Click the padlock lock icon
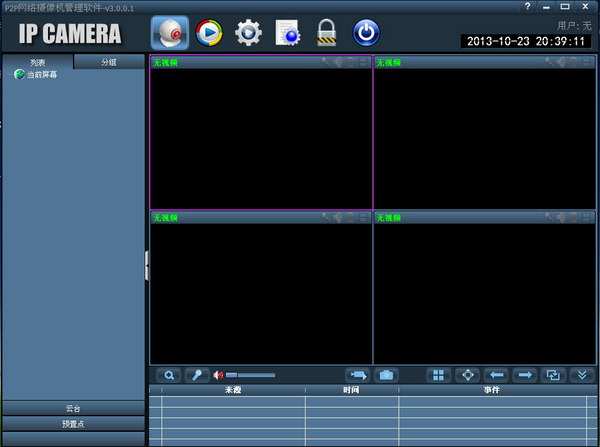This screenshot has height=447, width=600. (x=326, y=33)
